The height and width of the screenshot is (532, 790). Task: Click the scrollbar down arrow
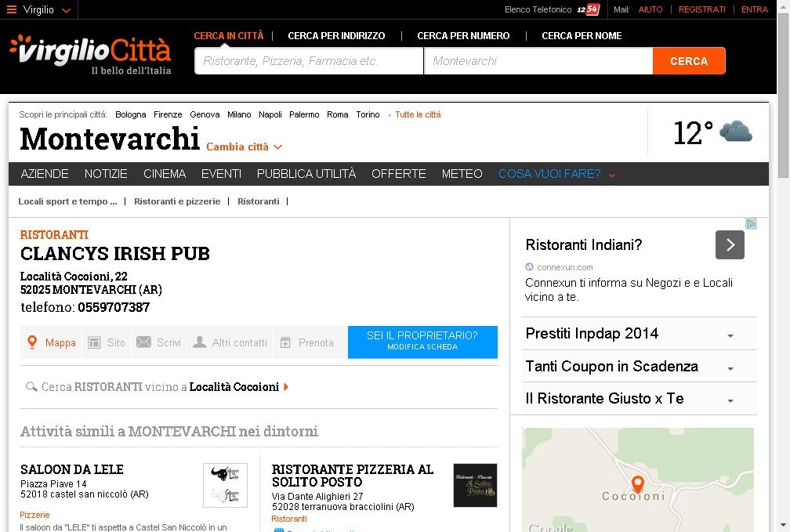tap(784, 526)
